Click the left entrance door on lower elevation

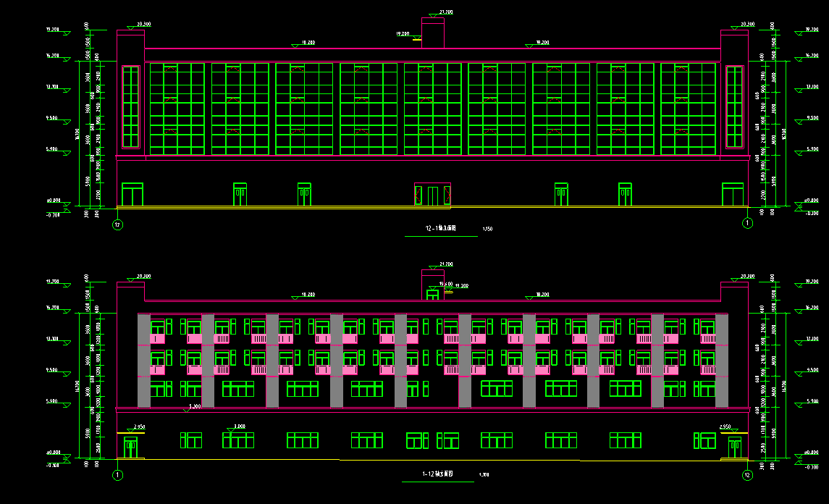(130, 448)
